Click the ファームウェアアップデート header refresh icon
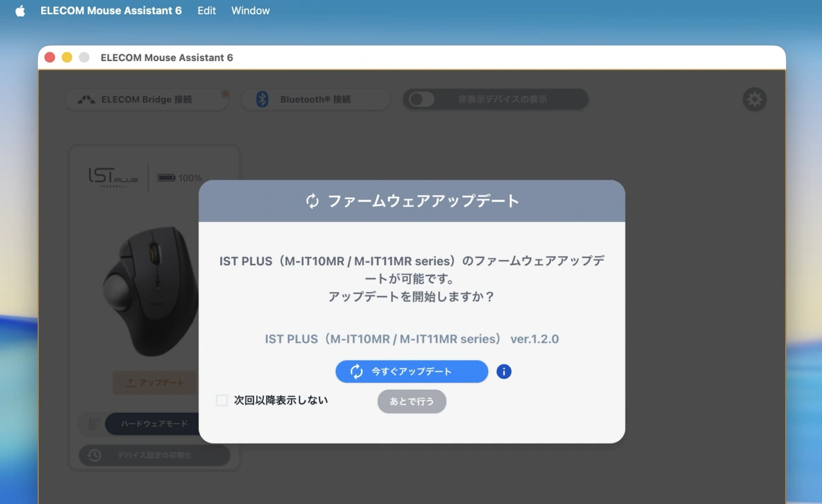 click(312, 201)
